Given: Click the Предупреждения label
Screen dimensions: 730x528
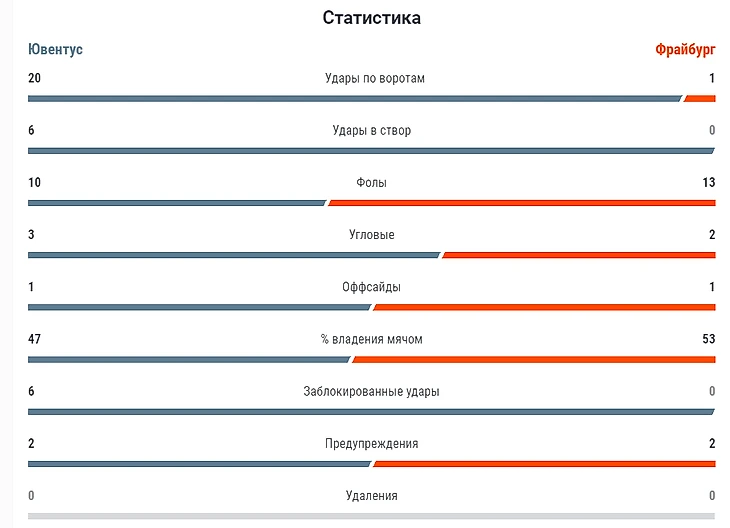Looking at the screenshot, I should [x=372, y=443].
